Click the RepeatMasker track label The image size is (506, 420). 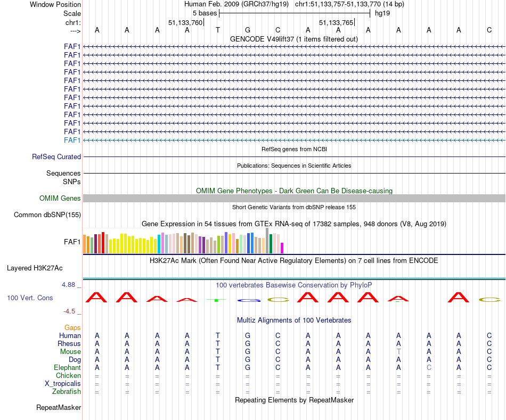click(x=59, y=408)
